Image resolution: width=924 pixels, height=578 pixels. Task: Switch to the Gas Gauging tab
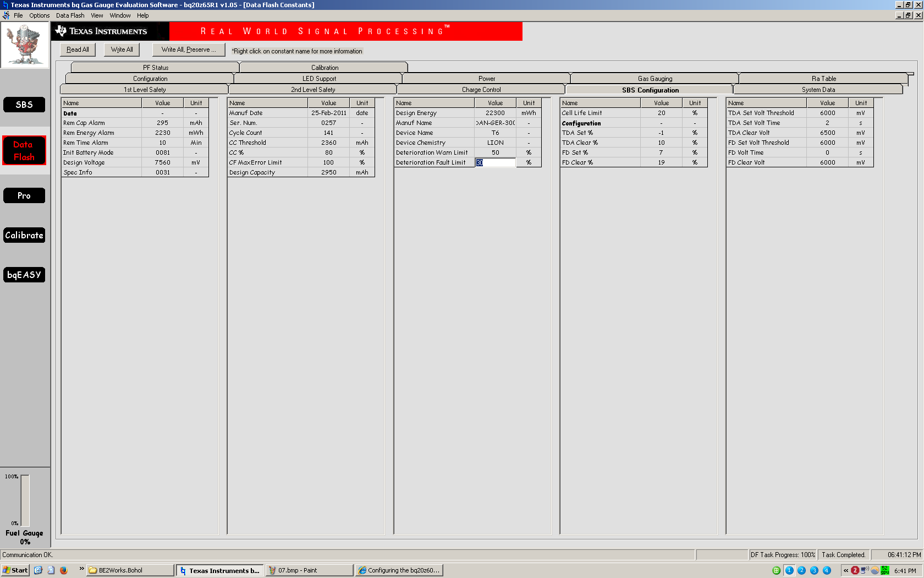pos(655,79)
